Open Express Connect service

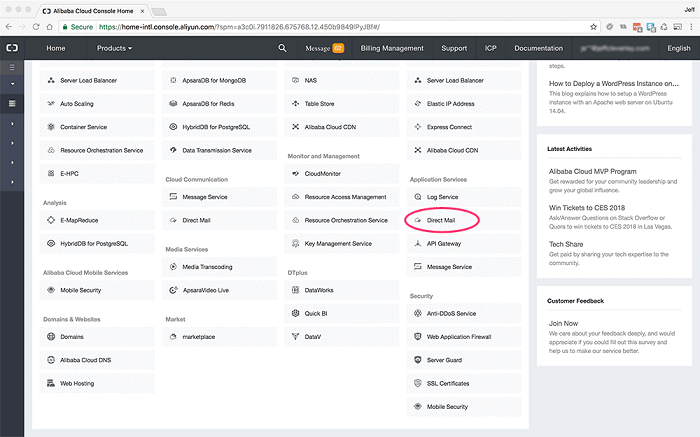pyautogui.click(x=464, y=127)
